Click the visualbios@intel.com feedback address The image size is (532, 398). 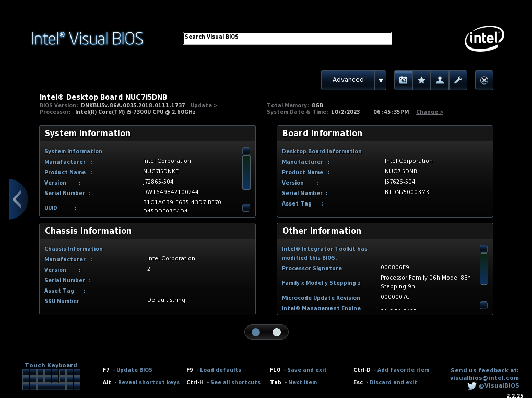click(484, 378)
